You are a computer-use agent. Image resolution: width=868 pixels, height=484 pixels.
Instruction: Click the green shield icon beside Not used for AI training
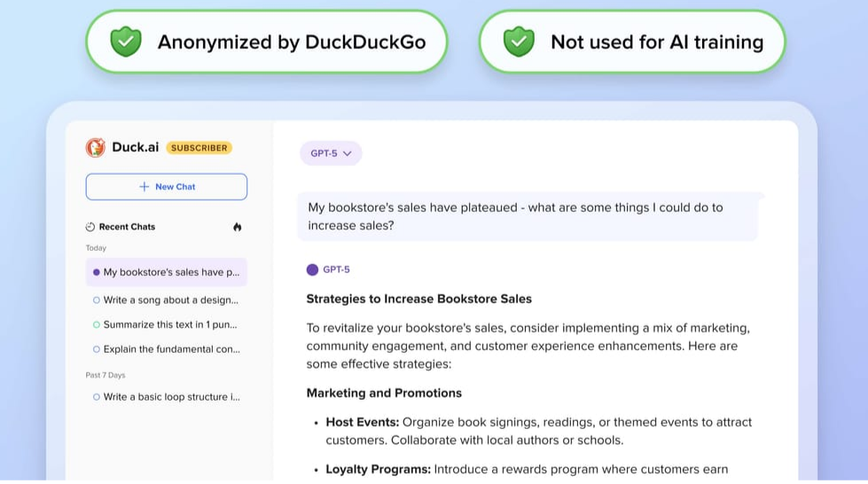click(519, 42)
